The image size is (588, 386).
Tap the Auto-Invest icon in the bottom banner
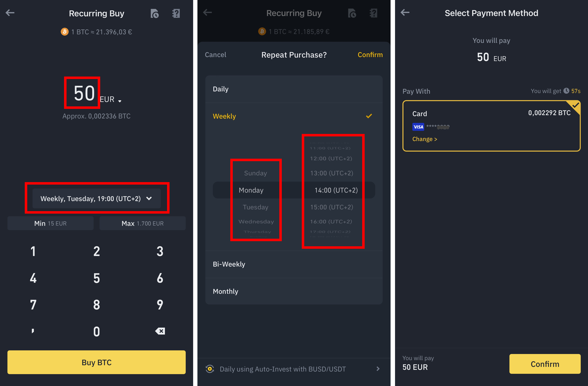(210, 369)
